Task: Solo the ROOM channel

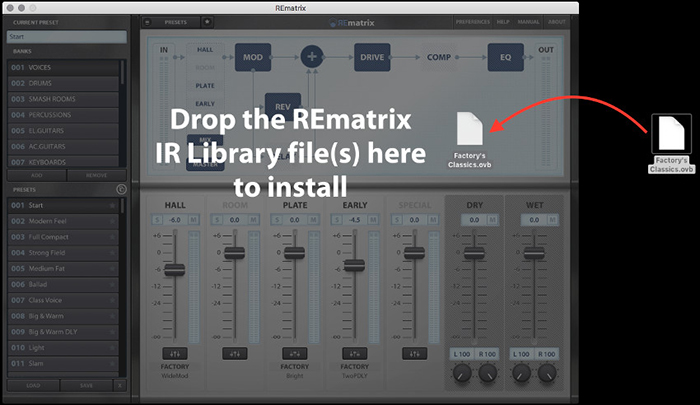Action: click(217, 220)
